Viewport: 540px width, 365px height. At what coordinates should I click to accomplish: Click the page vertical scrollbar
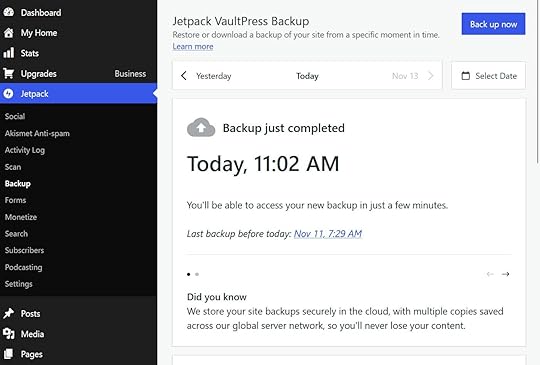(x=538, y=81)
